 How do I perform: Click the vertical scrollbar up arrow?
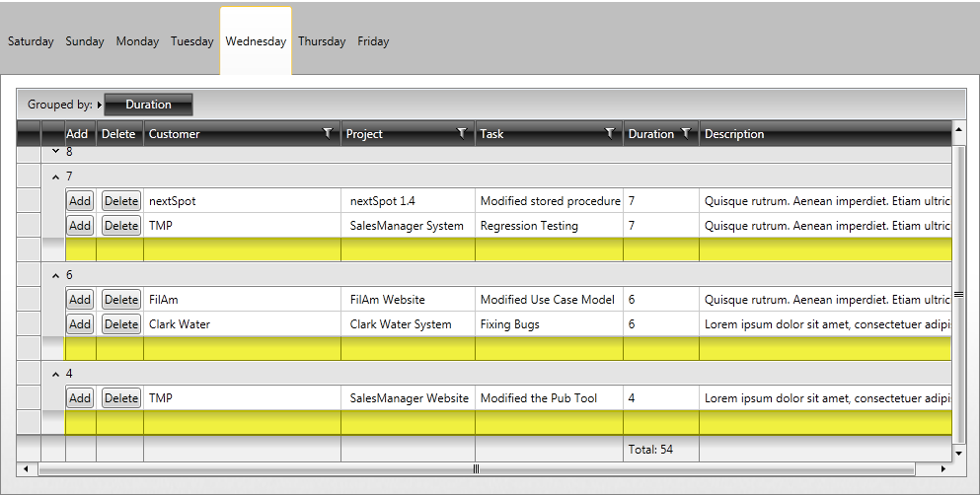pyautogui.click(x=958, y=129)
